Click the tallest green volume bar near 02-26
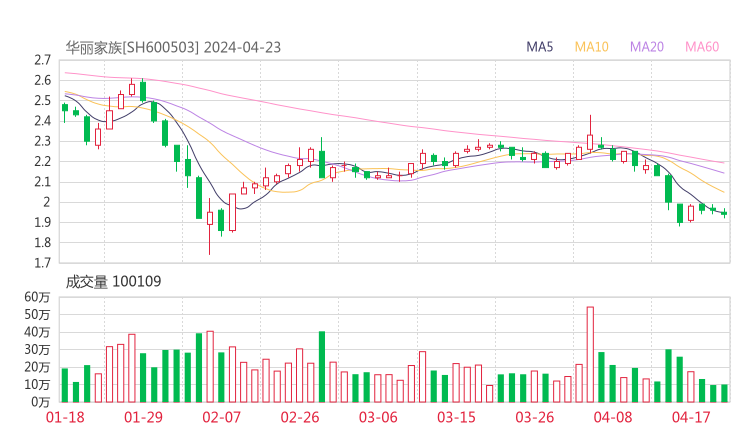Screen dimensions: 740x440 tap(322, 367)
